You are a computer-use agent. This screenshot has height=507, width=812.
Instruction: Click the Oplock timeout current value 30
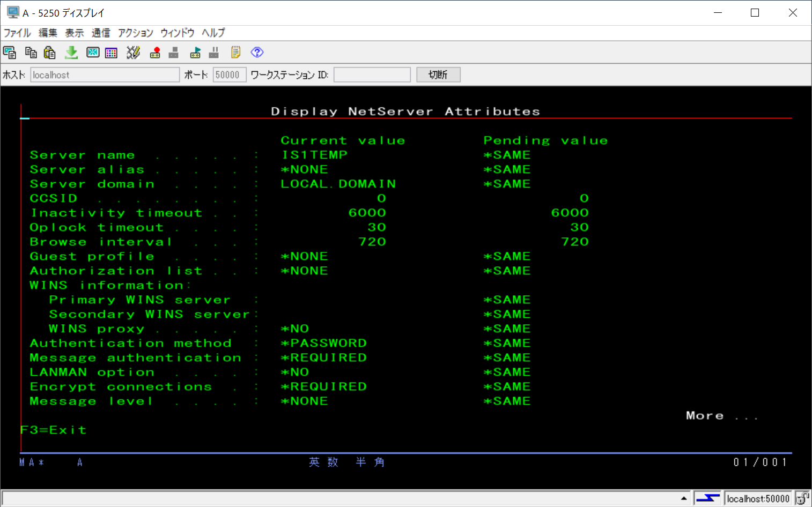point(377,227)
